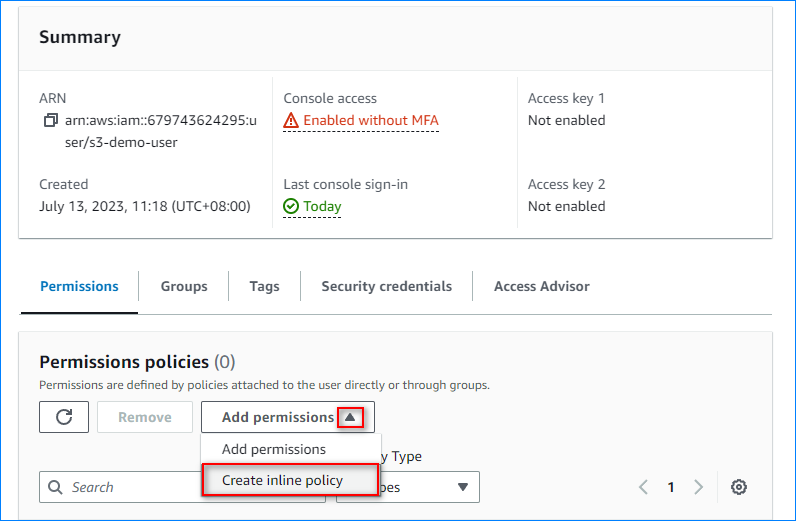
Task: Go to the previous page arrow
Action: (x=643, y=487)
